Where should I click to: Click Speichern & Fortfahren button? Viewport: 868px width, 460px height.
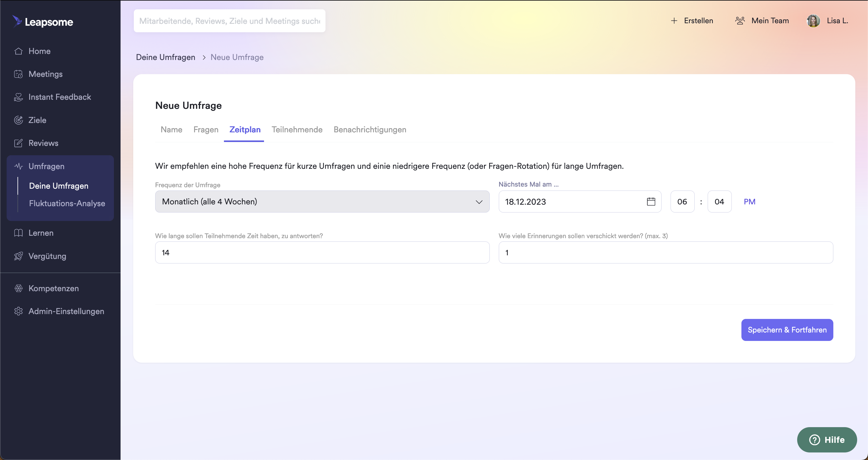tap(787, 330)
